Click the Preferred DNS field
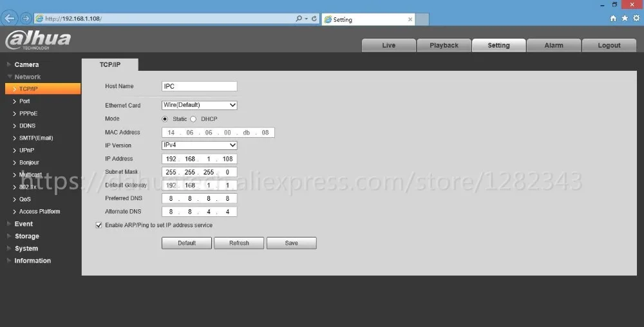This screenshot has width=644, height=327. (199, 198)
